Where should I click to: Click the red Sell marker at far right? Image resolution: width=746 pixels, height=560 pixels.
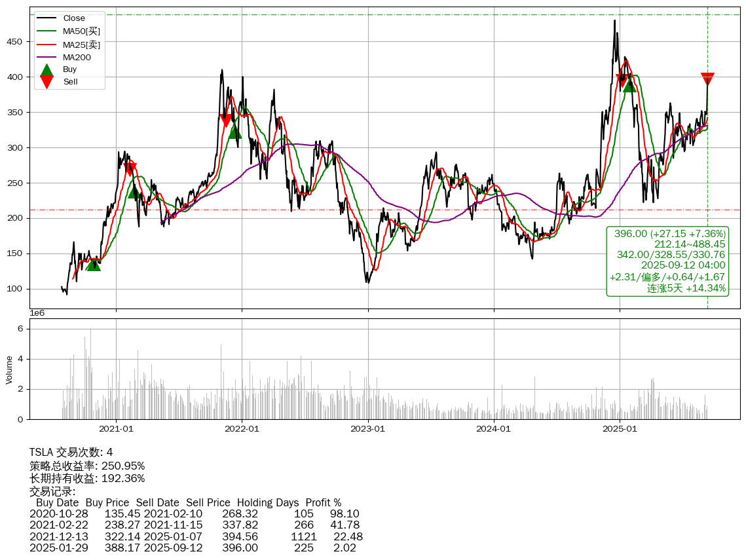click(707, 79)
